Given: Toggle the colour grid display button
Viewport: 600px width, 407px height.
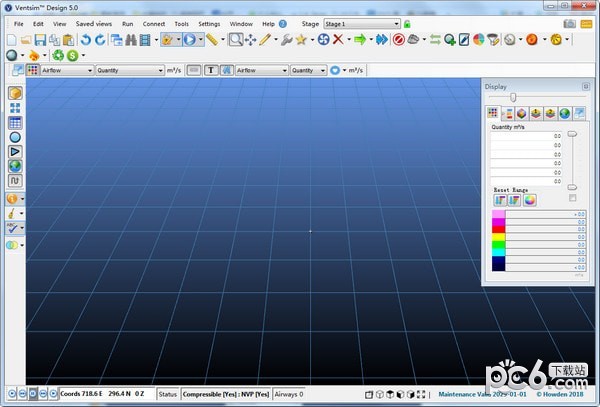Looking at the screenshot, I should pyautogui.click(x=33, y=70).
